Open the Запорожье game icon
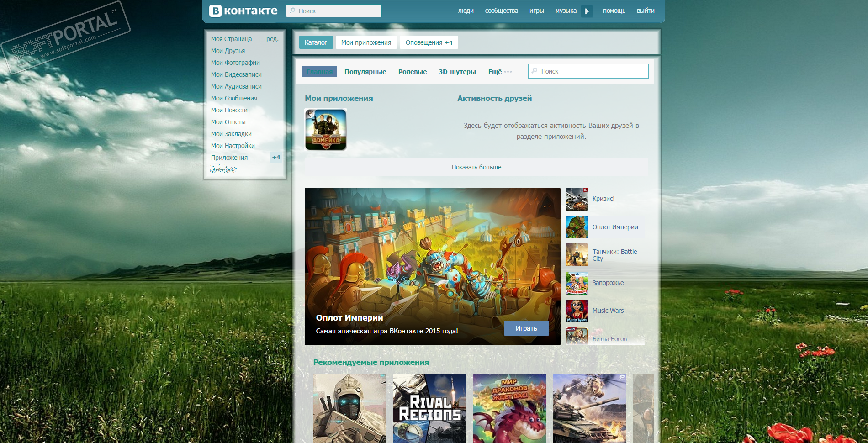The height and width of the screenshot is (443, 868). (x=577, y=283)
